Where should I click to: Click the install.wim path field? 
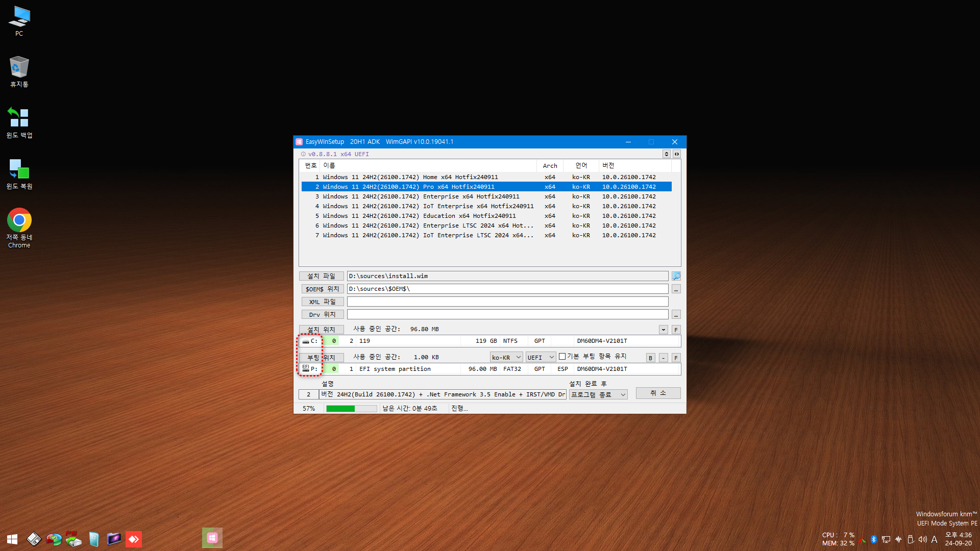(507, 276)
